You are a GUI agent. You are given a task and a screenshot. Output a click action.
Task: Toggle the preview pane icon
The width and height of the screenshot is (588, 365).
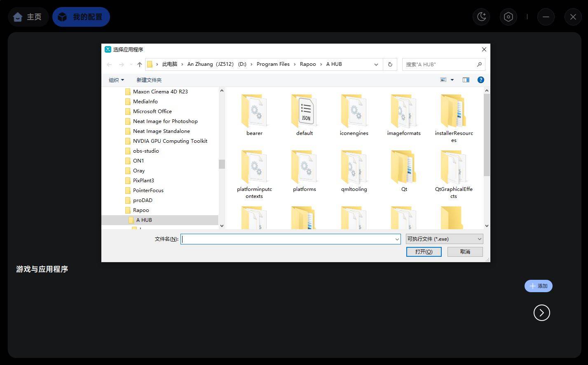click(x=466, y=80)
